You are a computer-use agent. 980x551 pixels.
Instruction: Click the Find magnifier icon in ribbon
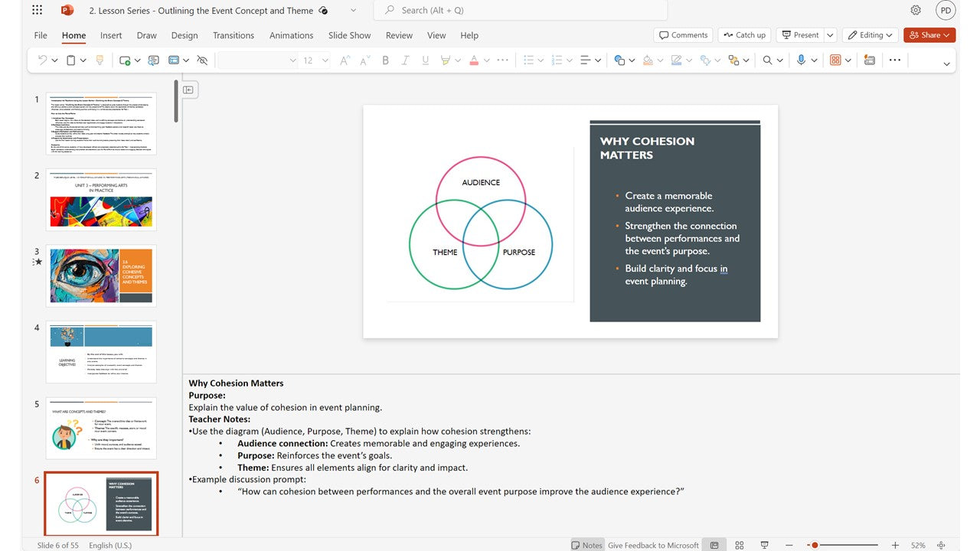click(x=767, y=60)
